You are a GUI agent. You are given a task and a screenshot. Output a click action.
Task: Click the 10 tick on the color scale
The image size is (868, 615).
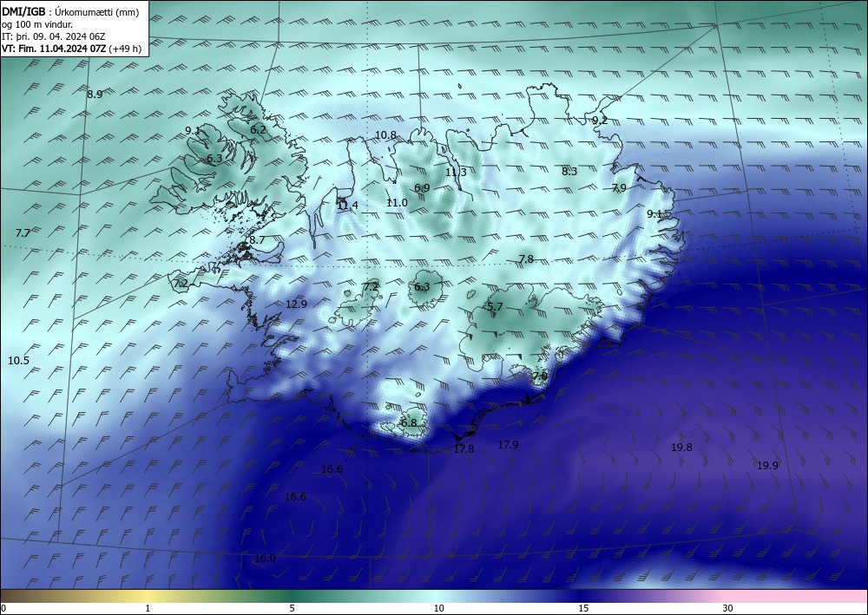pyautogui.click(x=438, y=608)
